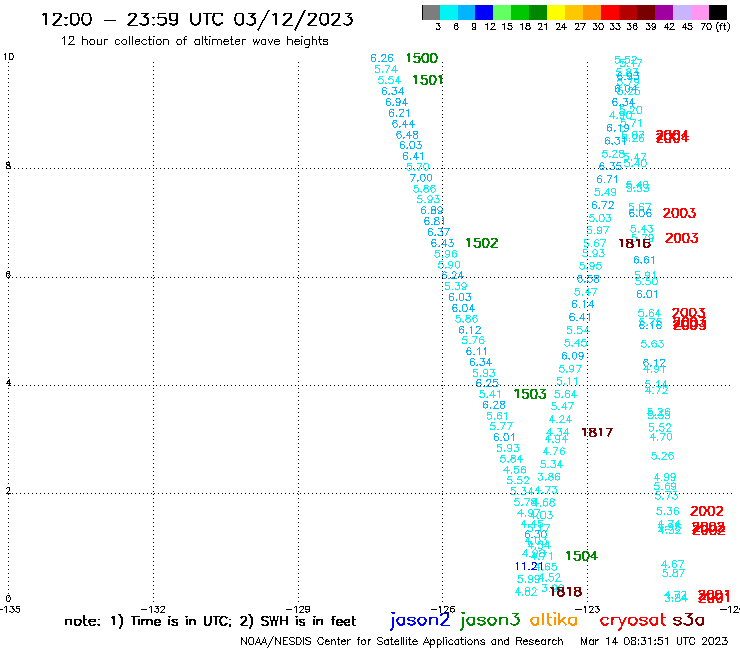Click the latitude axis label '8'
This screenshot has width=740, height=650.
pyautogui.click(x=8, y=165)
